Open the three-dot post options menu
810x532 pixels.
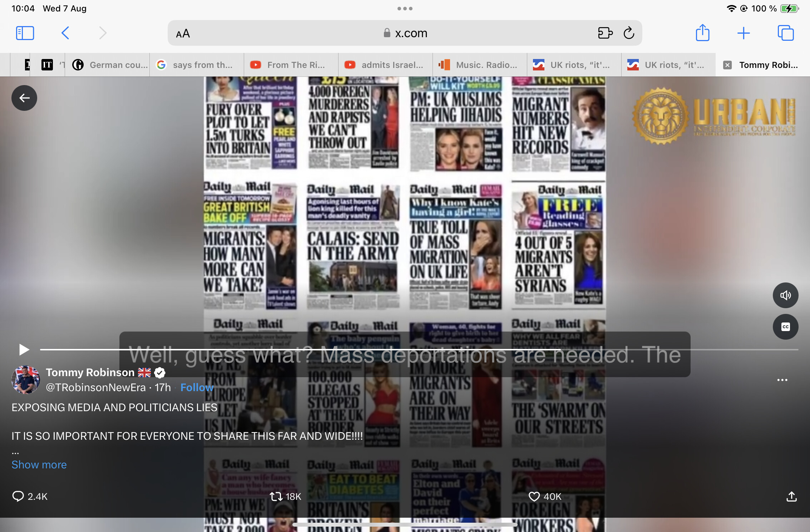pos(782,380)
